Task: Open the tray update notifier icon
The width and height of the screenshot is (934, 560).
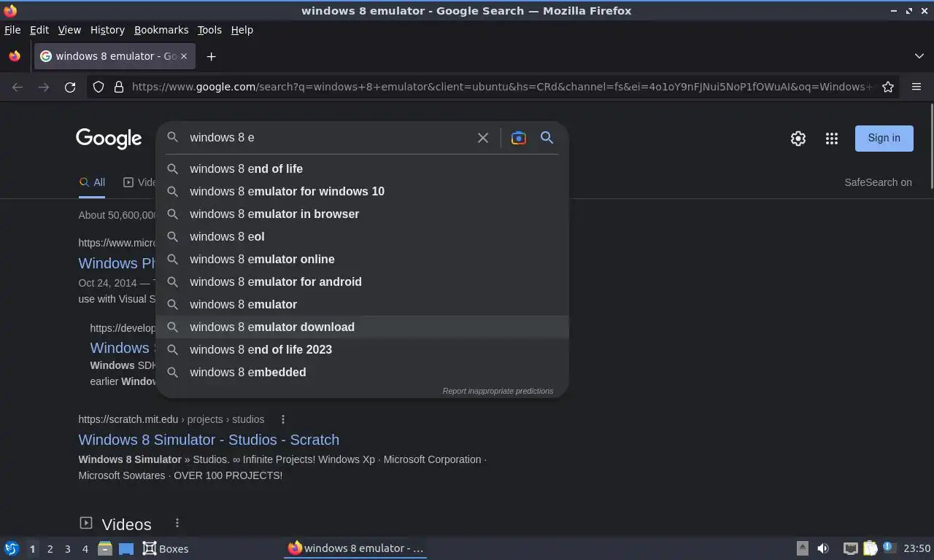Action: (889, 547)
